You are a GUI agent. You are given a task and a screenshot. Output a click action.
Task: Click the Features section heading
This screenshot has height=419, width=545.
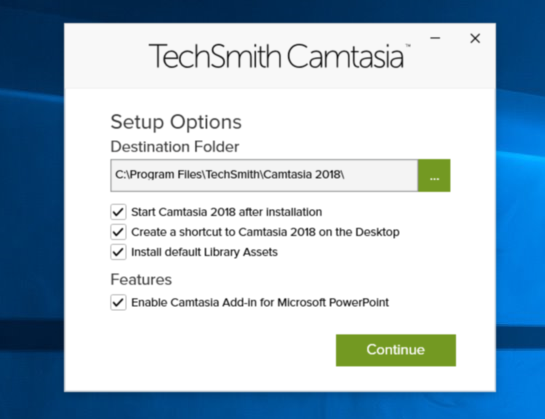click(x=141, y=280)
